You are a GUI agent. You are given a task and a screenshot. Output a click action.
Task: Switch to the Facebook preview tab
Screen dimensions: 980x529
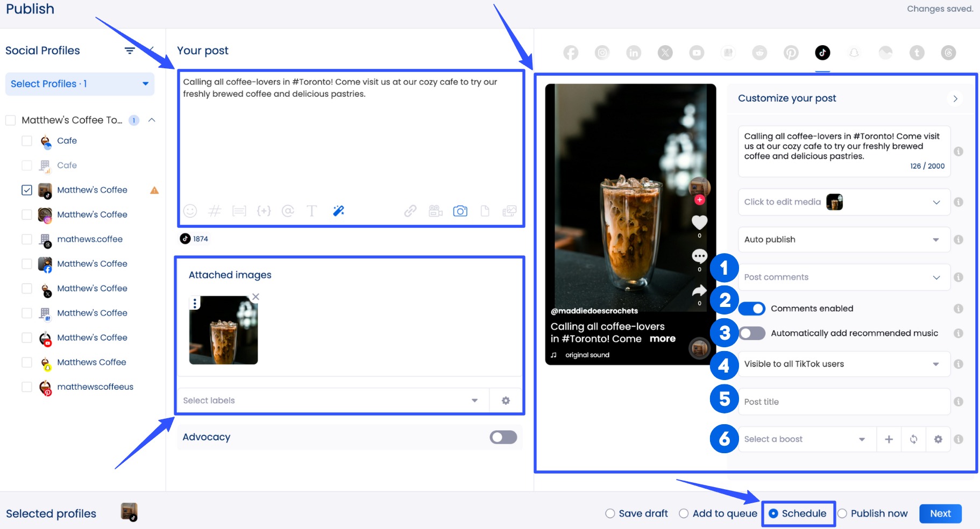570,53
